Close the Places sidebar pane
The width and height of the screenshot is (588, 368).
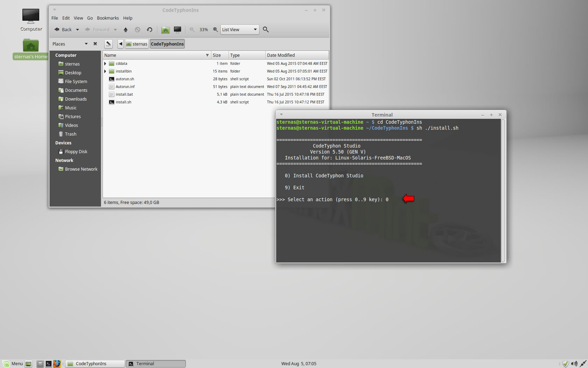(x=95, y=44)
